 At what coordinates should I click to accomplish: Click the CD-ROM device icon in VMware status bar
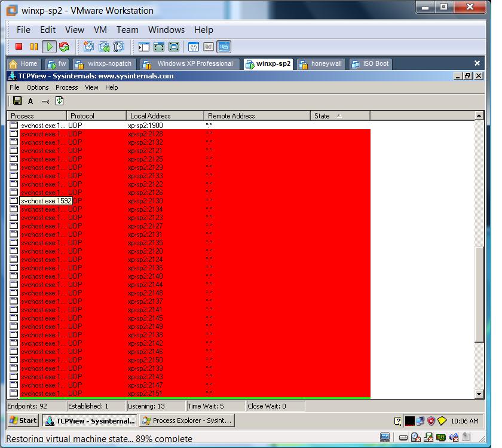click(x=415, y=437)
